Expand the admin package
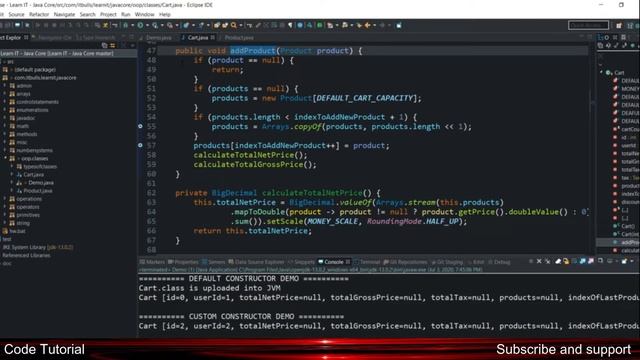Image resolution: width=640 pixels, height=360 pixels. pos(4,86)
